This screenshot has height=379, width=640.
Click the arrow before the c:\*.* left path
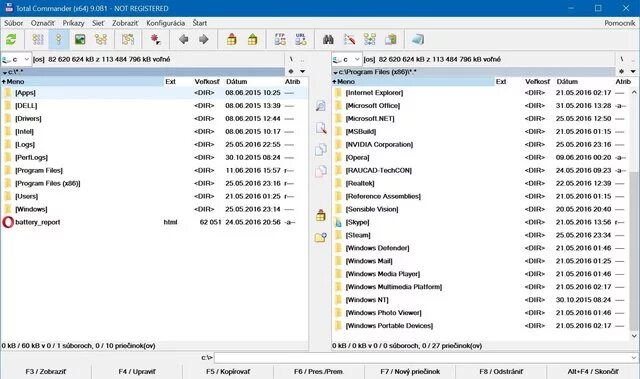[5, 73]
